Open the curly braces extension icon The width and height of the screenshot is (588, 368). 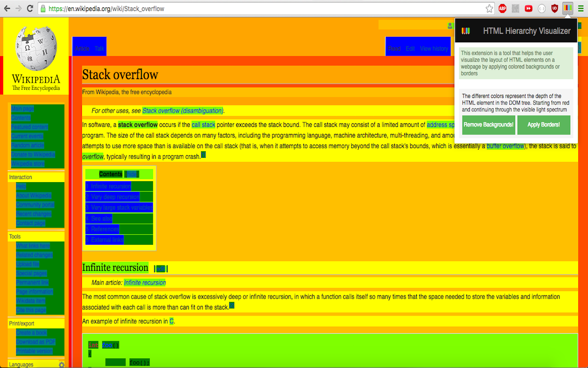click(542, 8)
